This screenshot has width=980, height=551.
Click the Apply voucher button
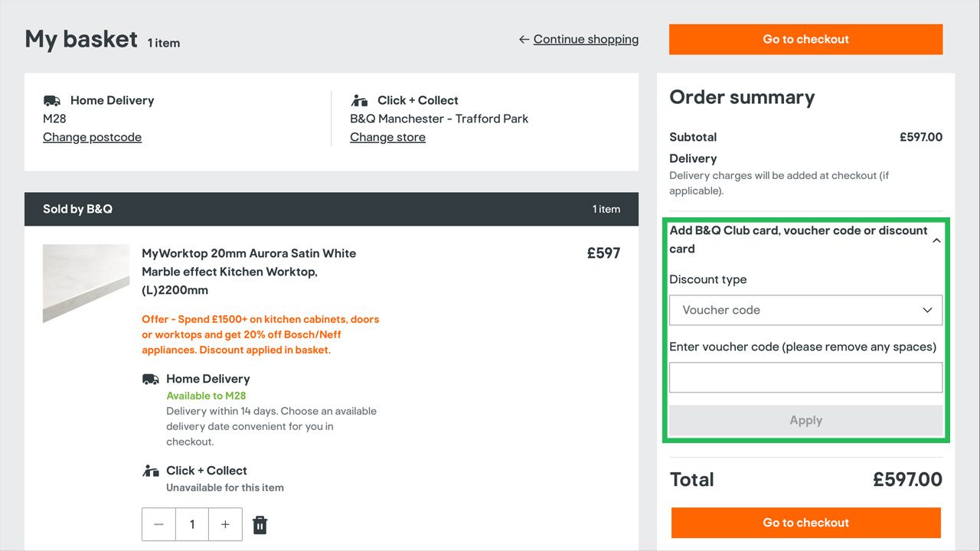[805, 420]
